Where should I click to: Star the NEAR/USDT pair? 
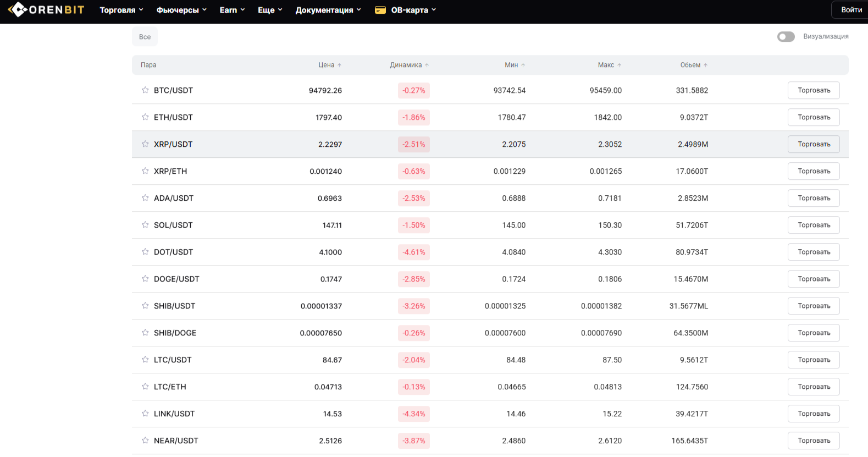[x=145, y=440]
